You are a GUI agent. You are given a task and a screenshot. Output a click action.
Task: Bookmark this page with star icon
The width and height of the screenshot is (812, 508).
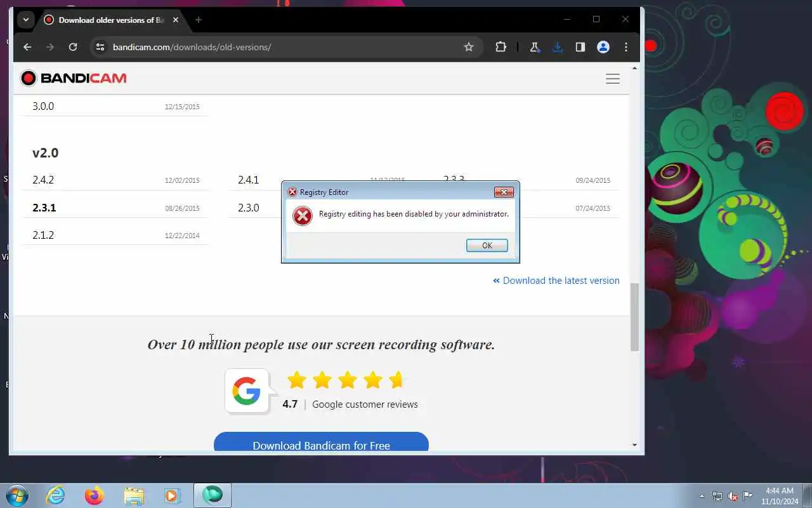469,47
